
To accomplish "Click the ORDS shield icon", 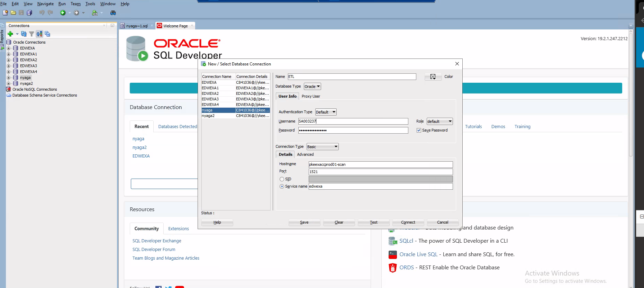I will coord(393,268).
